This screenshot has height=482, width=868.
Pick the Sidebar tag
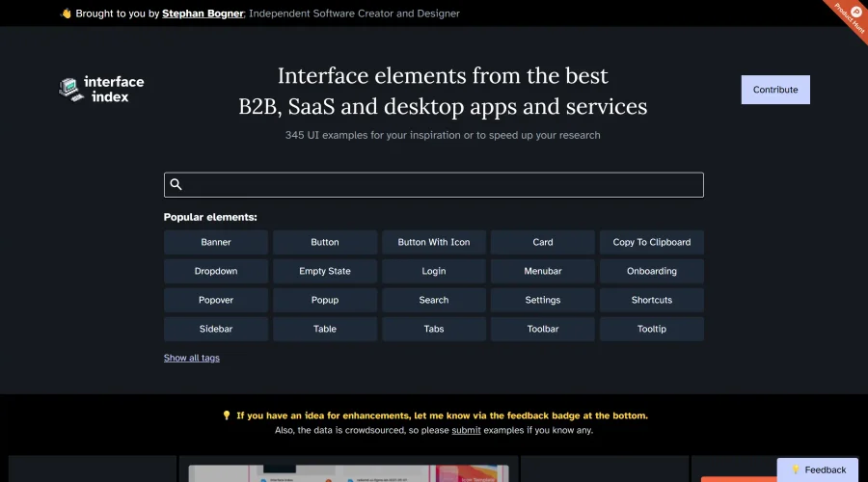216,329
